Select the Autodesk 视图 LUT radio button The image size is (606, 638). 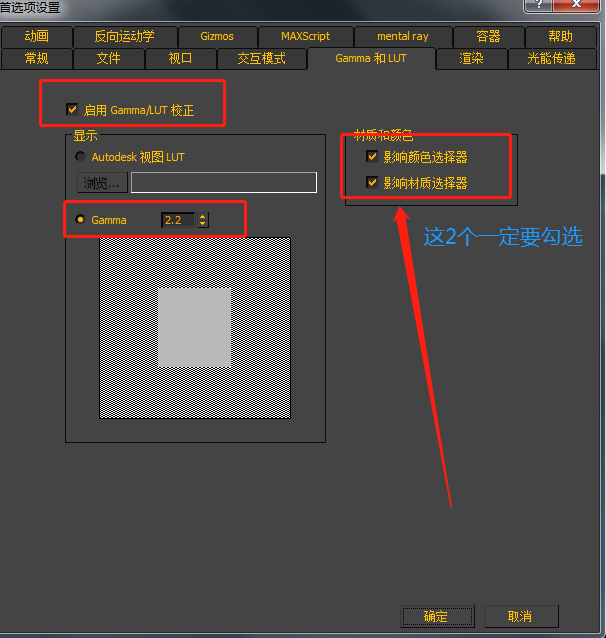(80, 156)
